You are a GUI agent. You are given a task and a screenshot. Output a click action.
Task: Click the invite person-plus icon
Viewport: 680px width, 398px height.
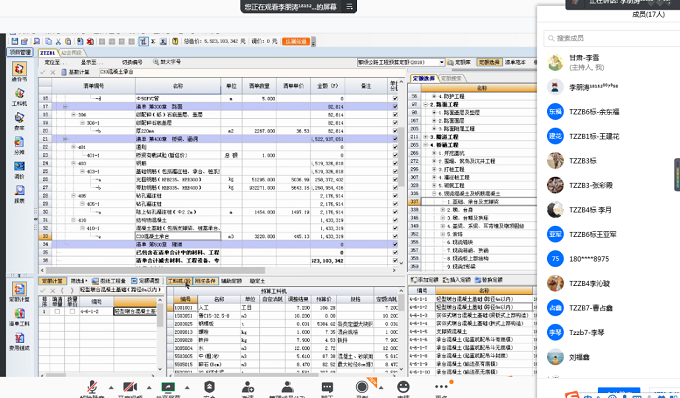(x=248, y=388)
